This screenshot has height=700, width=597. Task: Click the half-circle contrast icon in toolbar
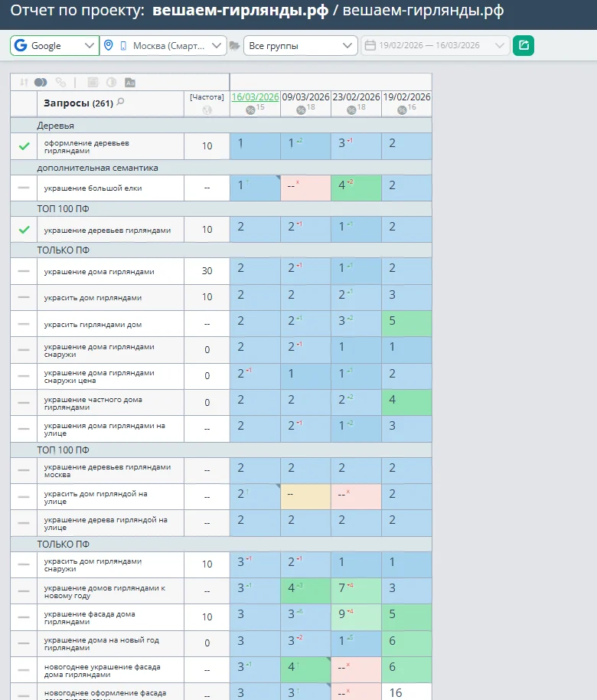(111, 82)
